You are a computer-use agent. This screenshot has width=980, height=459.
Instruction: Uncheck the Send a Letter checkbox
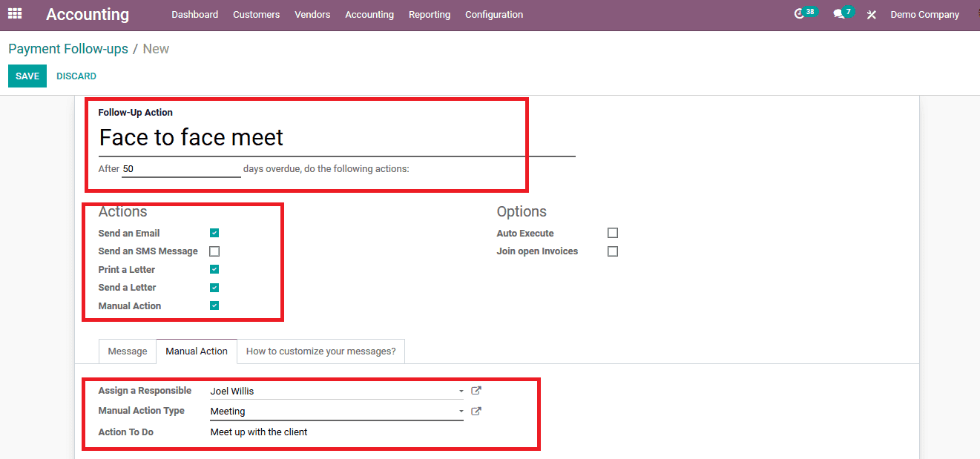[214, 288]
